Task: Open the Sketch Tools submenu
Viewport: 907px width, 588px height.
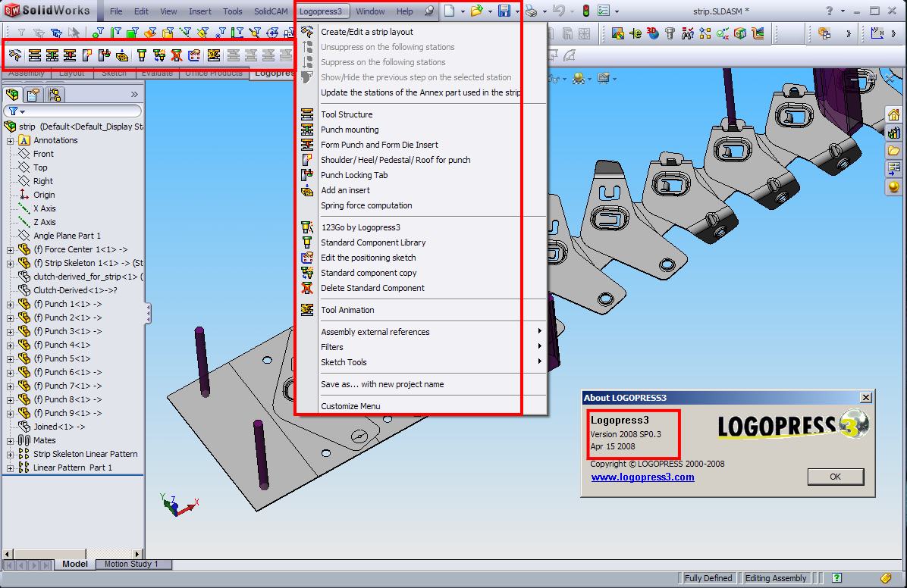Action: point(421,362)
